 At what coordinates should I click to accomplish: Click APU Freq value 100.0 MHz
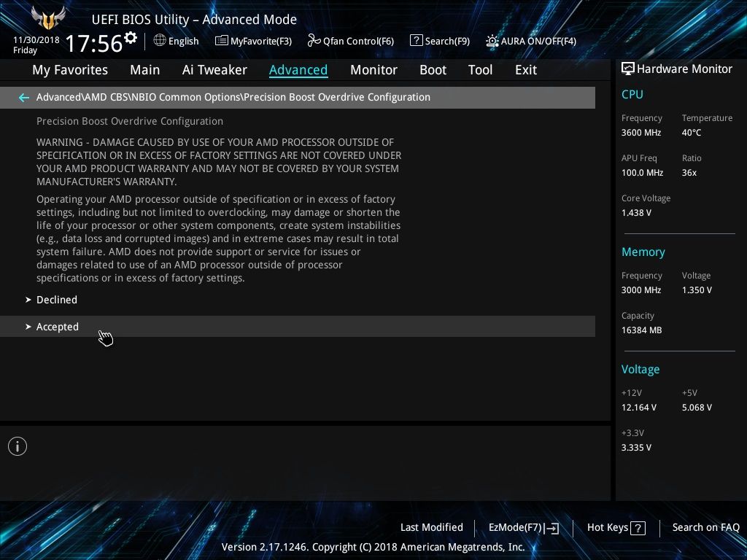[x=642, y=173]
